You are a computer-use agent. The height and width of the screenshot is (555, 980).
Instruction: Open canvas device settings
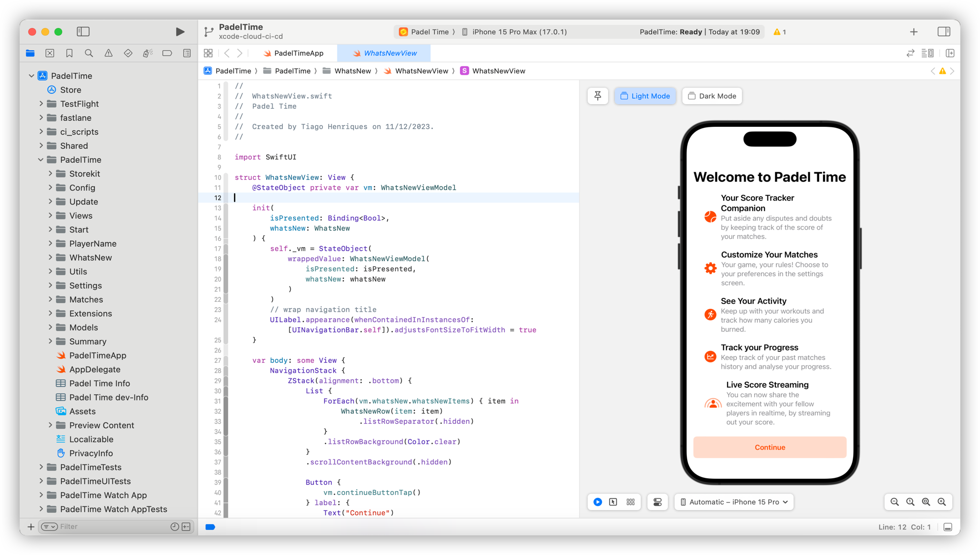tap(657, 502)
